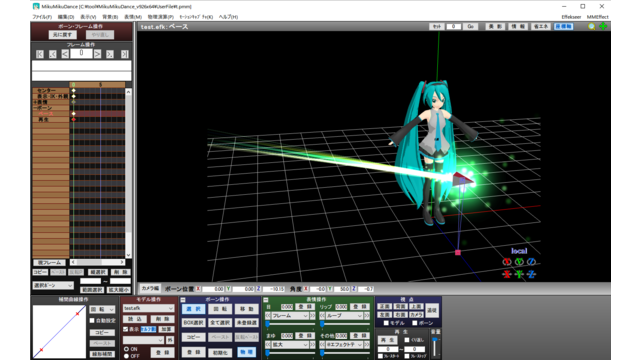
Task: Collapse the 表情操作 panel minus button
Action: [266, 300]
